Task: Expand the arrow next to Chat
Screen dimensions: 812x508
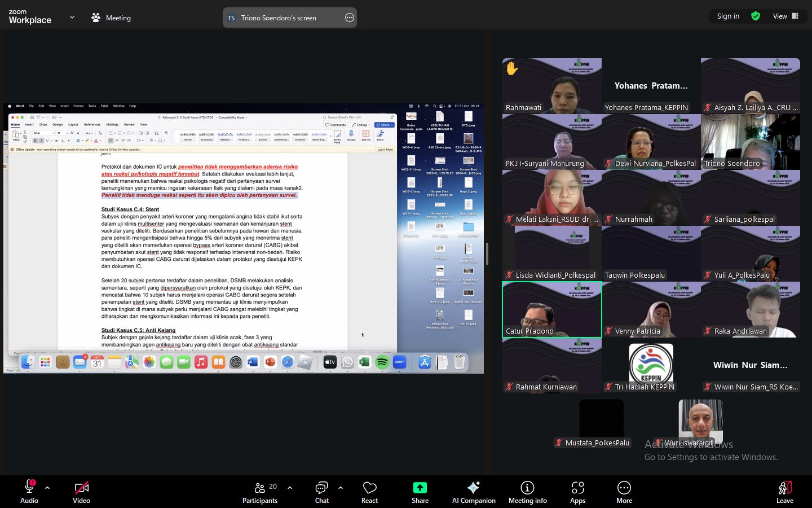Action: pos(341,487)
